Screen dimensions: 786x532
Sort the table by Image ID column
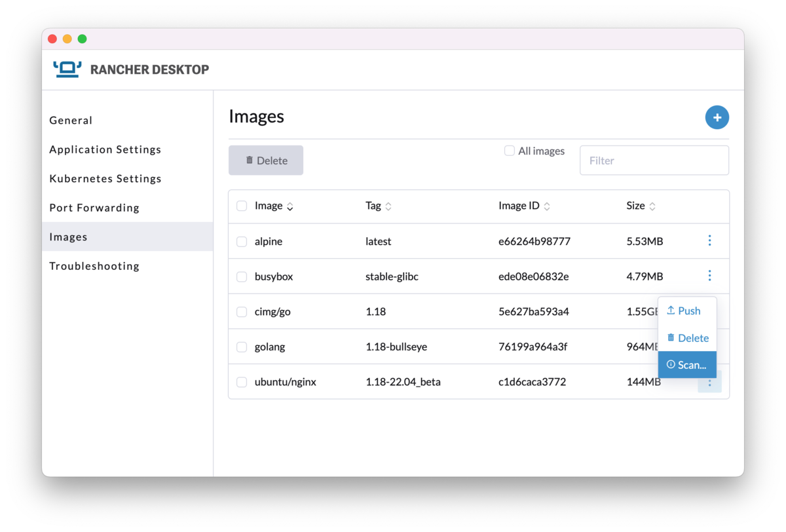click(524, 206)
